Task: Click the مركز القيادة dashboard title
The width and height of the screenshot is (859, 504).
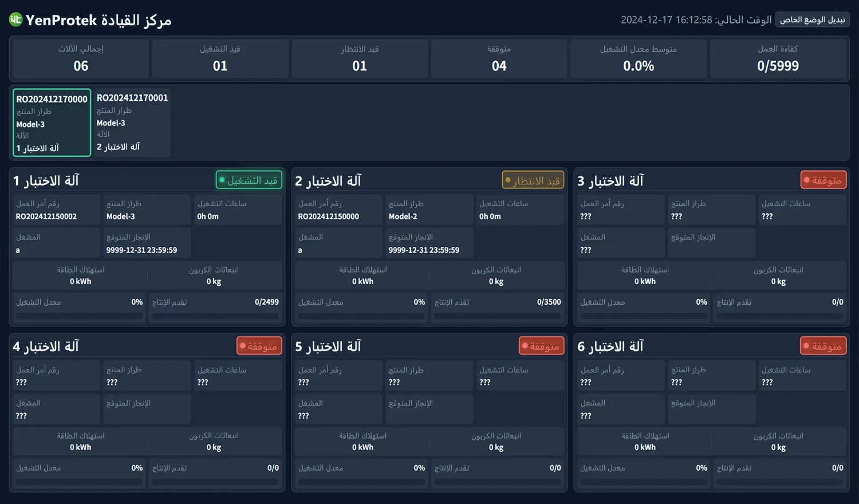Action: (x=136, y=20)
